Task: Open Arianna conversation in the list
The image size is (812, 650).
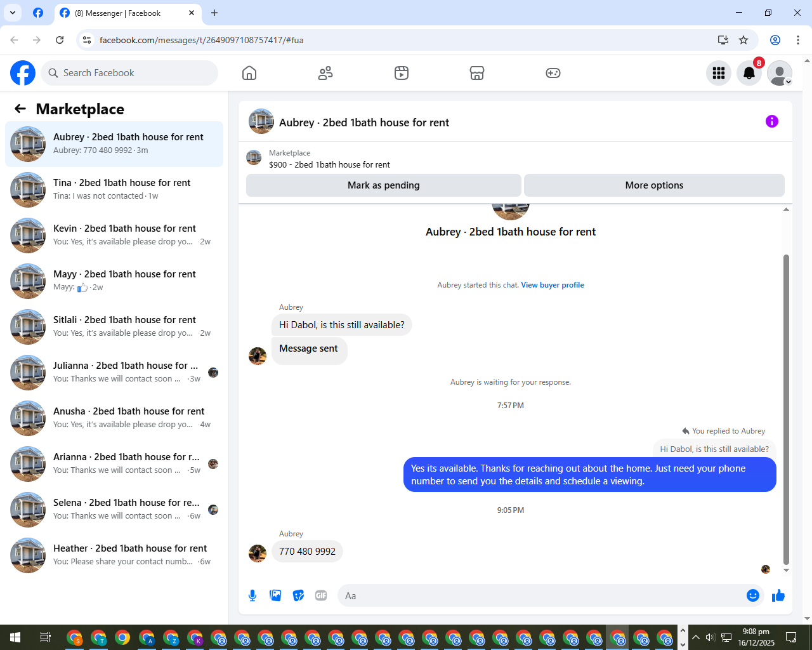Action: click(x=114, y=464)
